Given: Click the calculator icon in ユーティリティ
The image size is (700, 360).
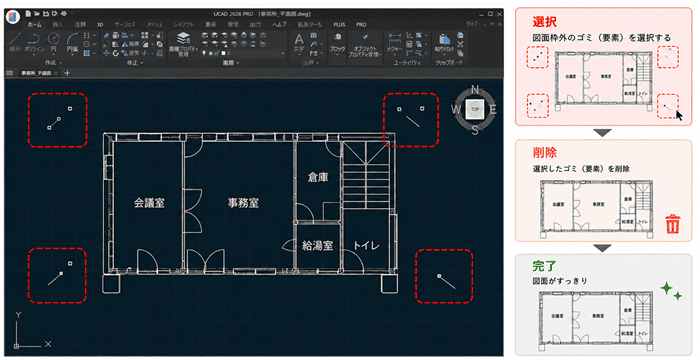Looking at the screenshot, I should tap(409, 44).
